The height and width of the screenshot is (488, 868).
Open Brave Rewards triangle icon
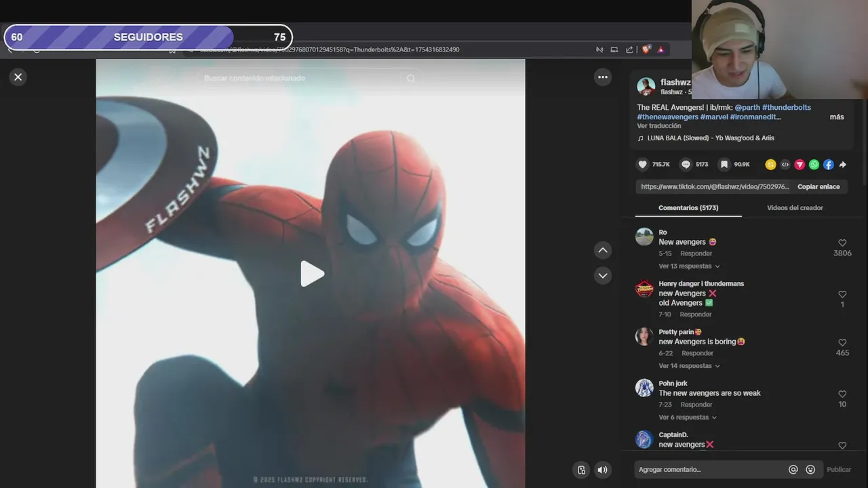pos(660,49)
